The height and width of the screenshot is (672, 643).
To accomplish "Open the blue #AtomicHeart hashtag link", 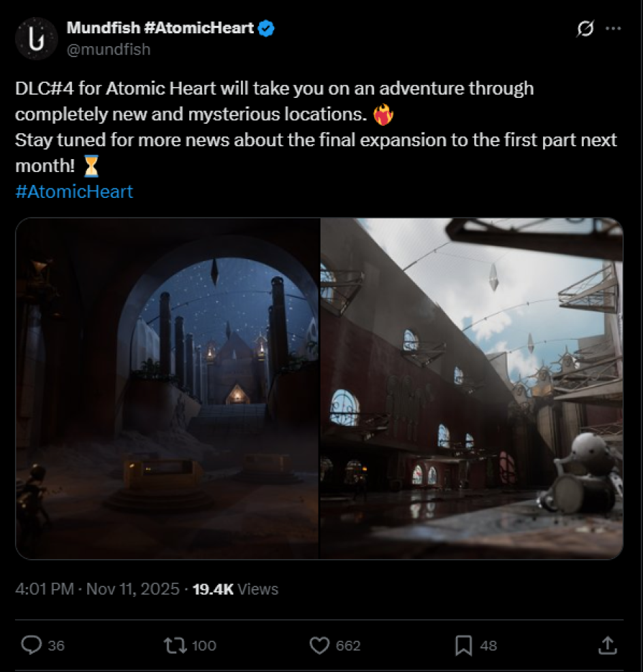I will 73,192.
